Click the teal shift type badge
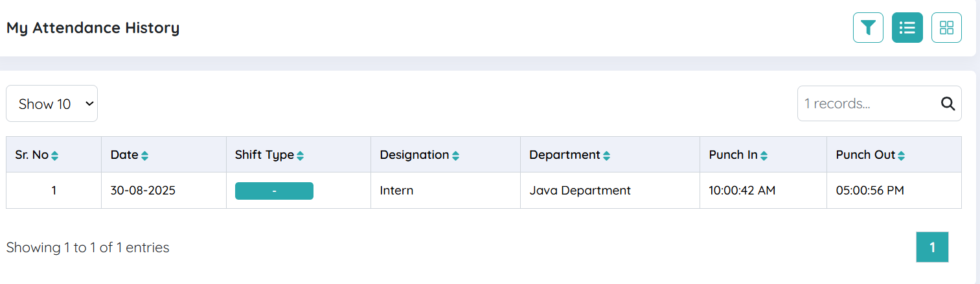Viewport: 980px width, 284px height. [274, 191]
